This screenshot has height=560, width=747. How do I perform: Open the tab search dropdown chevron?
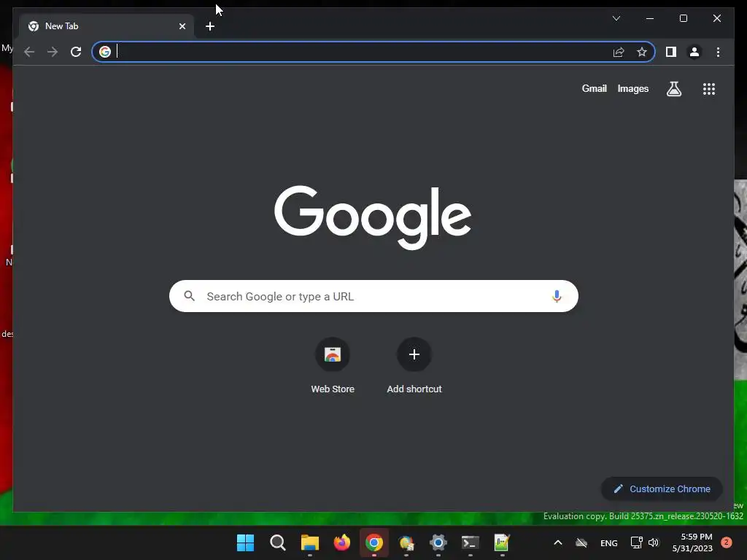(616, 18)
